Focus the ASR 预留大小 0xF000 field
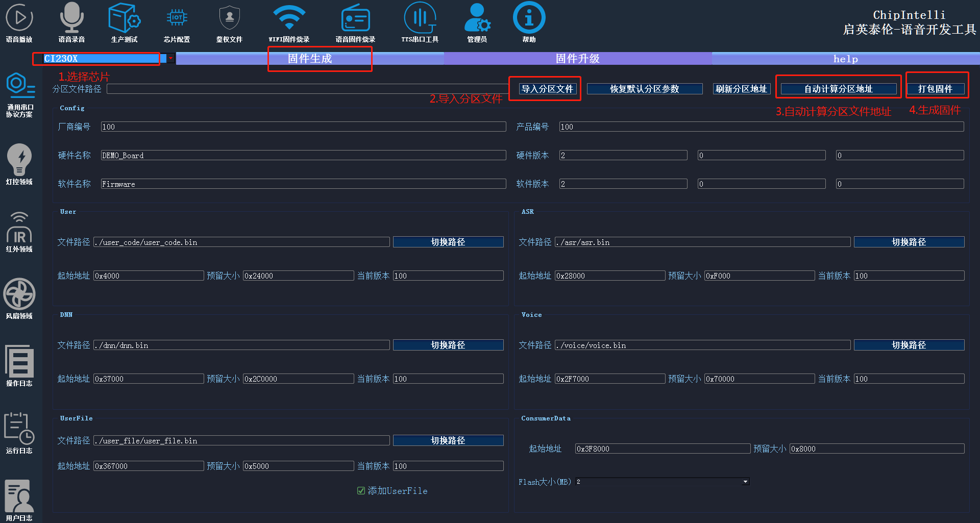 tap(759, 276)
